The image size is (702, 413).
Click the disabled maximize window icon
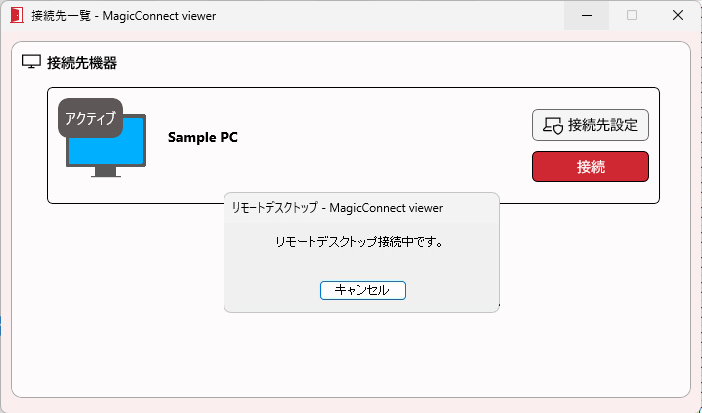(632, 16)
